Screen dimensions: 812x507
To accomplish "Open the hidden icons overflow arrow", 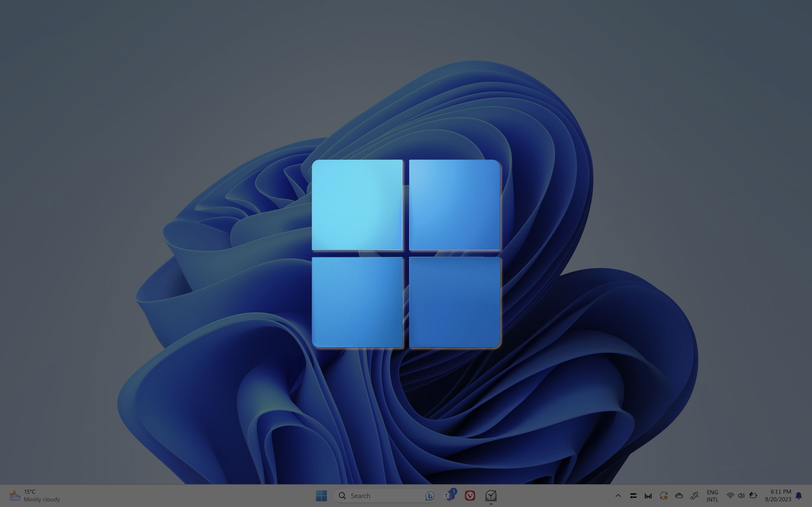I will click(619, 495).
